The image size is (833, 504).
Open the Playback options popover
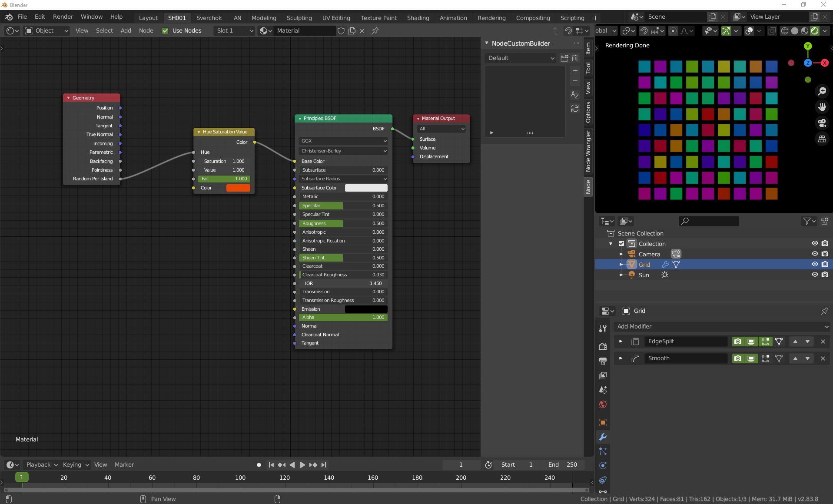point(42,464)
